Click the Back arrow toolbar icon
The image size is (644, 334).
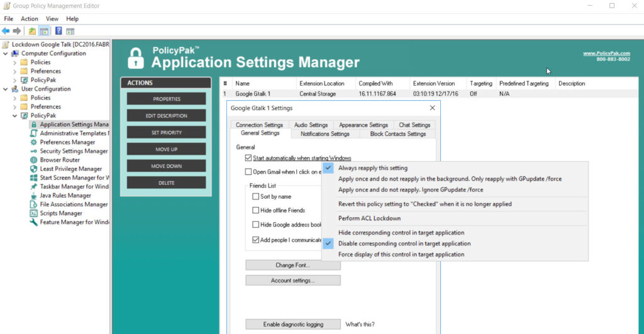(6, 31)
